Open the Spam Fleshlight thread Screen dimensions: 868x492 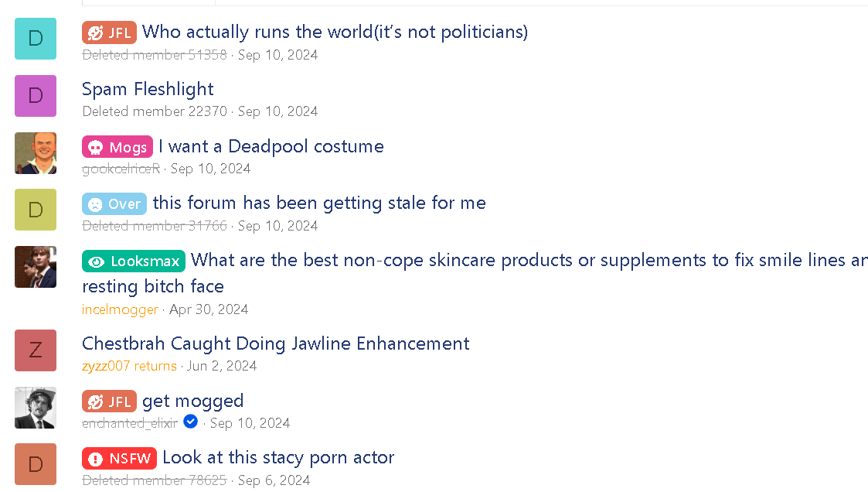click(148, 90)
